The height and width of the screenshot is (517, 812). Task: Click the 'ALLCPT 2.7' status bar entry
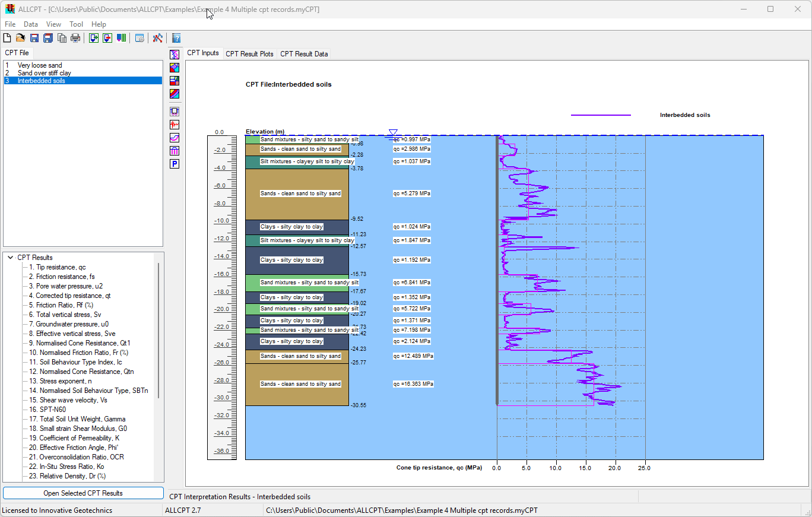click(183, 510)
